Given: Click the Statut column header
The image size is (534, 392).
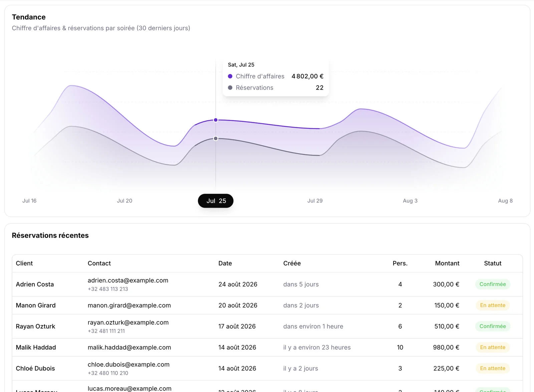Looking at the screenshot, I should click(493, 263).
